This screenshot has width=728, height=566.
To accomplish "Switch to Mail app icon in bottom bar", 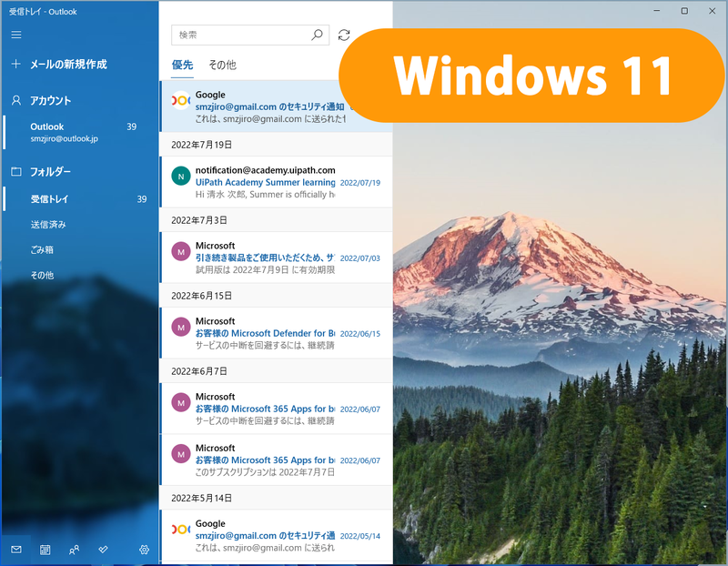I will (16, 550).
